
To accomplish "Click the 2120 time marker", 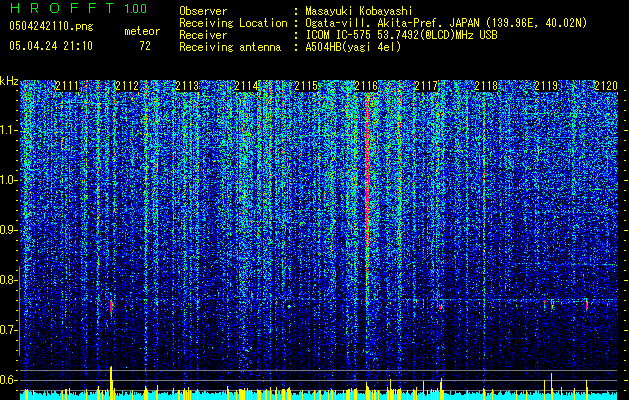I will (606, 86).
